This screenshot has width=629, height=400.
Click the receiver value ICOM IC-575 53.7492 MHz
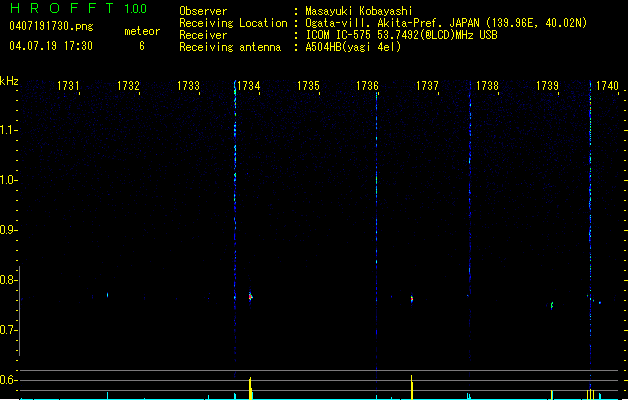click(x=401, y=35)
